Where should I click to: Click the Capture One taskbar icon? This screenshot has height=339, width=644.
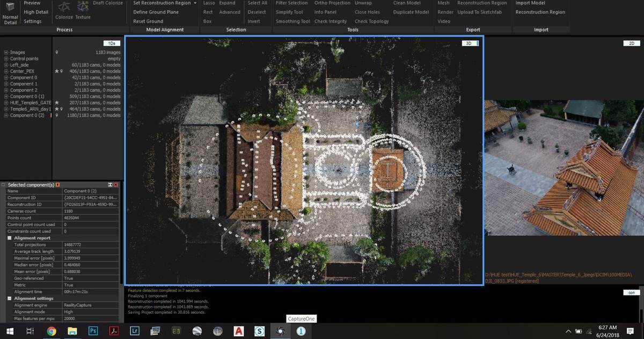[x=280, y=331]
